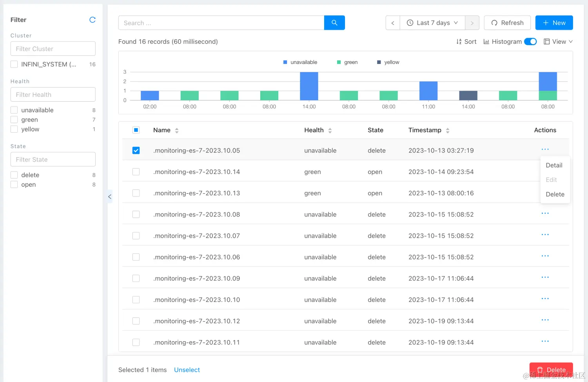The image size is (588, 382).
Task: Sort the Health column
Action: click(x=330, y=131)
